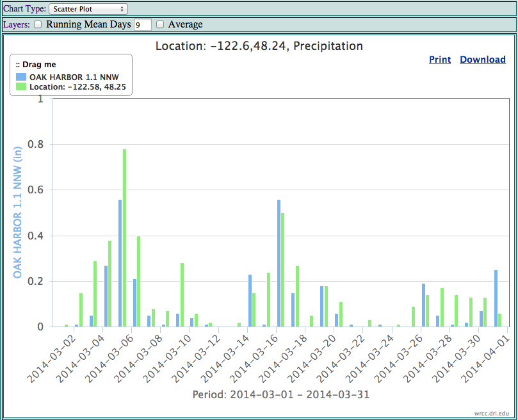Open the Chart Type dropdown

(88, 9)
